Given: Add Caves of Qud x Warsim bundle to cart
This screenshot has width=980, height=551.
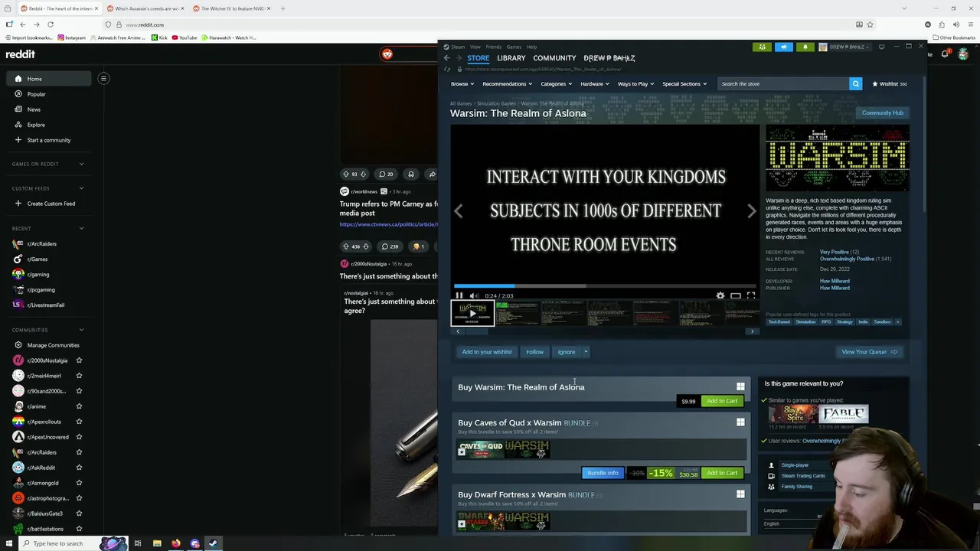Looking at the screenshot, I should [722, 473].
